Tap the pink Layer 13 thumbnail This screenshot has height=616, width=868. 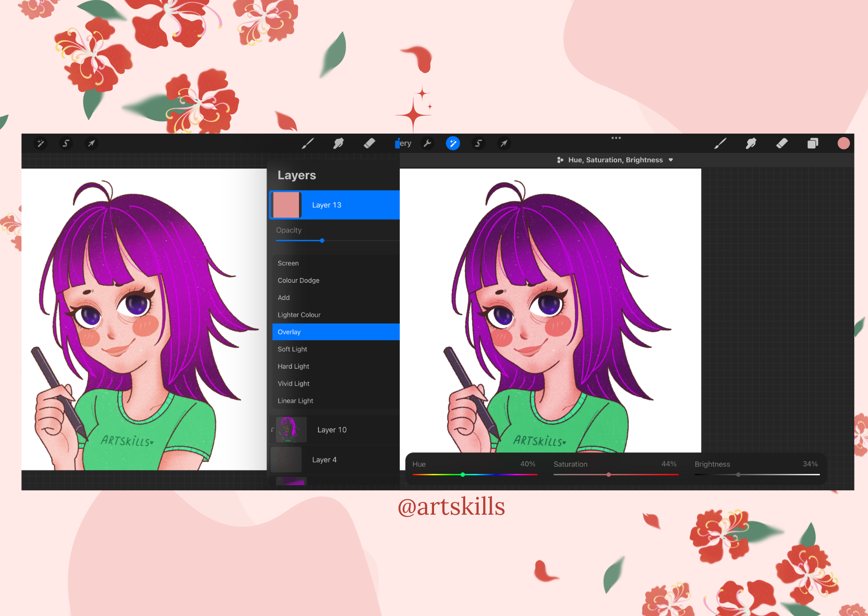pyautogui.click(x=287, y=205)
